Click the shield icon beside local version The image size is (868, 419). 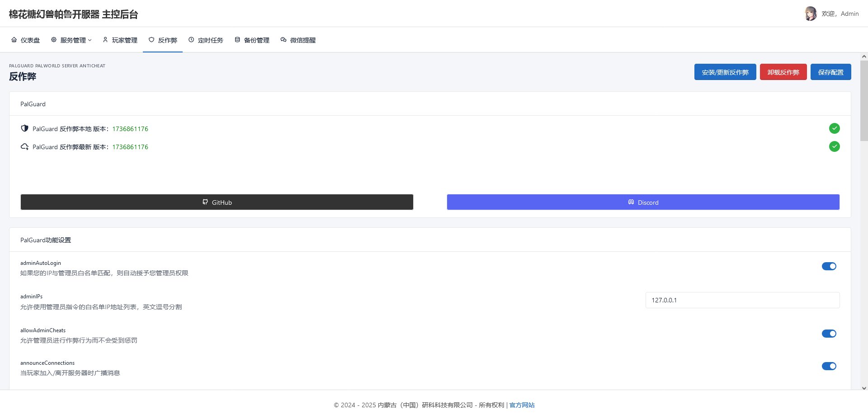point(25,128)
